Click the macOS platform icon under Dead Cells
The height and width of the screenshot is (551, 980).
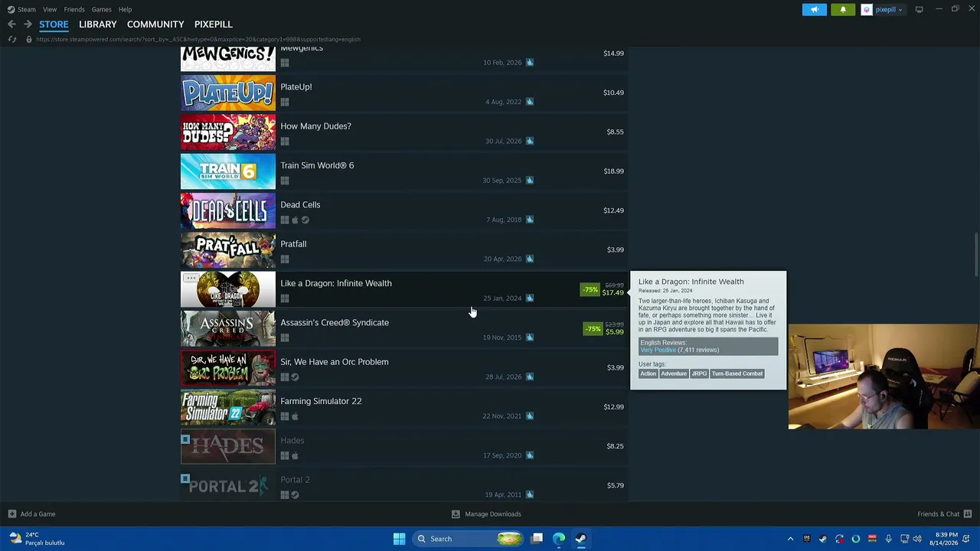click(295, 220)
